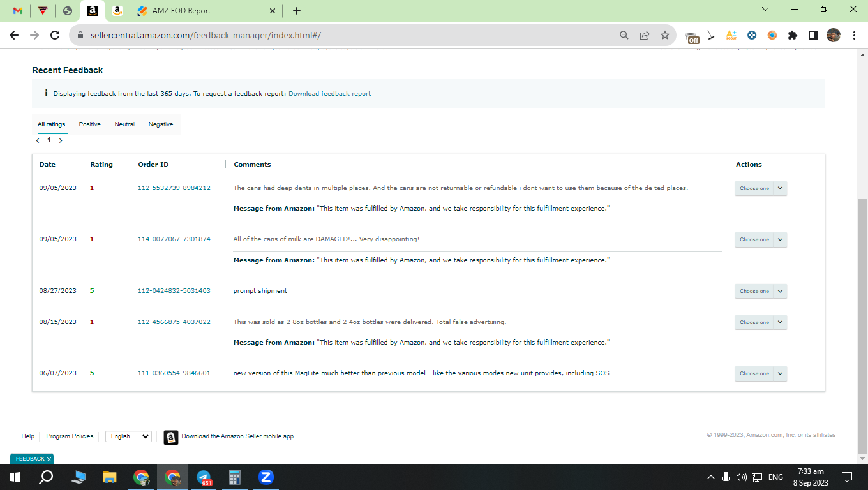Open Calculator from the taskbar
Screen dimensions: 868x490
235,477
